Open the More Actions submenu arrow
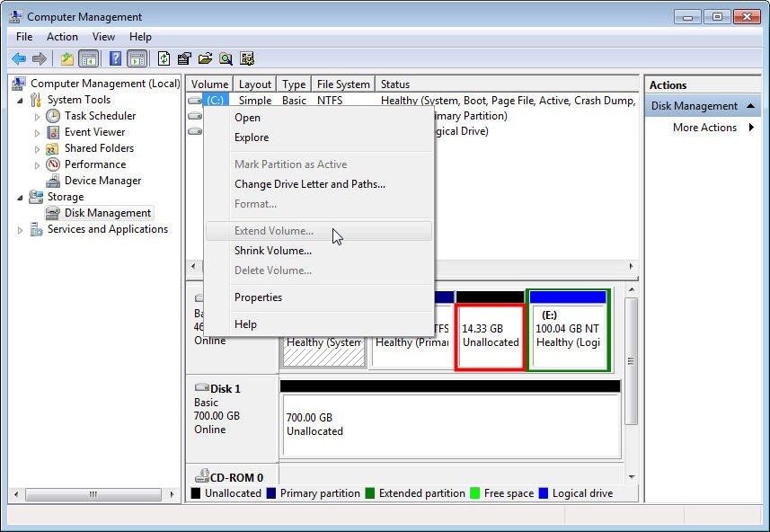 [751, 128]
